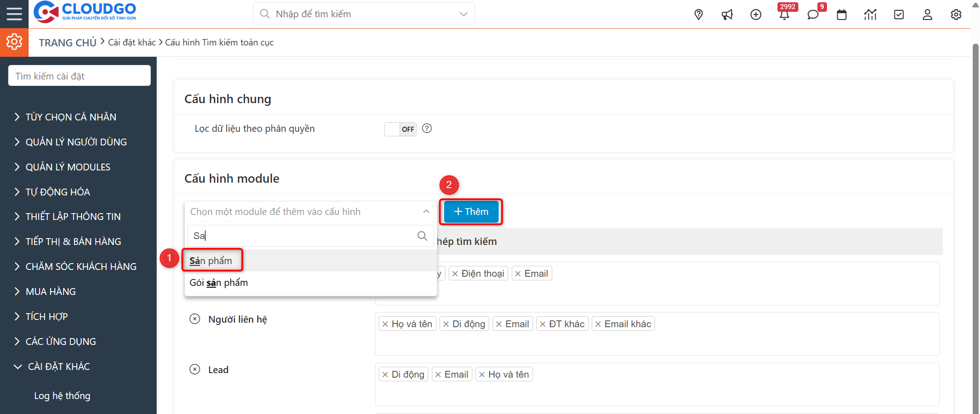This screenshot has width=980, height=414.
Task: Expand QUẢN LÝ NGƯỜI DÙNG section
Action: [x=76, y=142]
